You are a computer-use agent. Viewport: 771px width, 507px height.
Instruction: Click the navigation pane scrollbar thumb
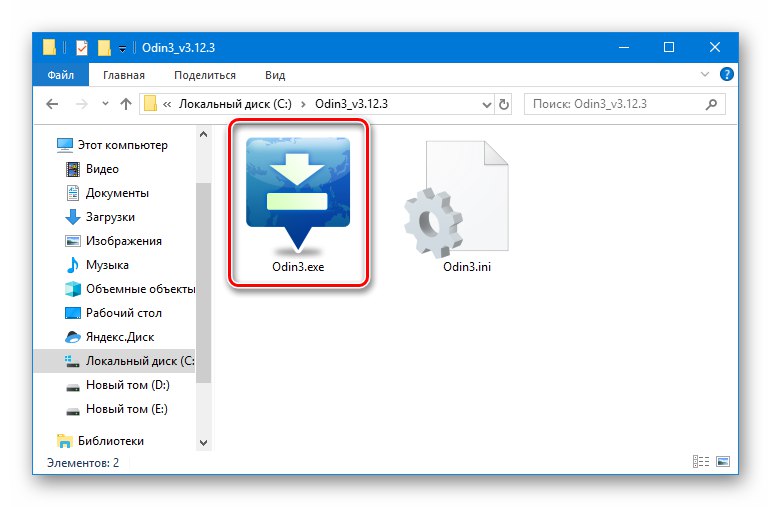pyautogui.click(x=204, y=283)
